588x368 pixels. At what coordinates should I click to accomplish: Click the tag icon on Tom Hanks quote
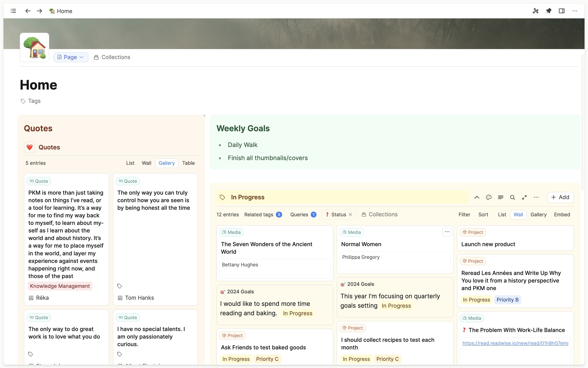[120, 286]
